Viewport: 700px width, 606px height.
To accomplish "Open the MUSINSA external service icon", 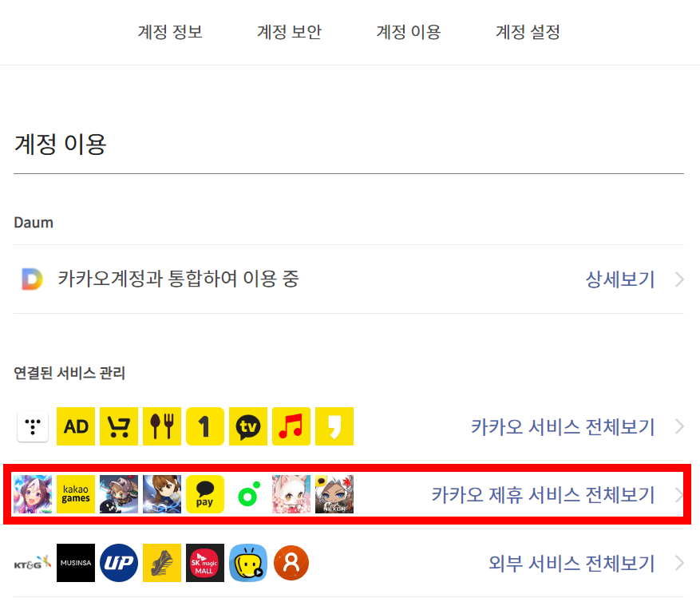I will (76, 563).
